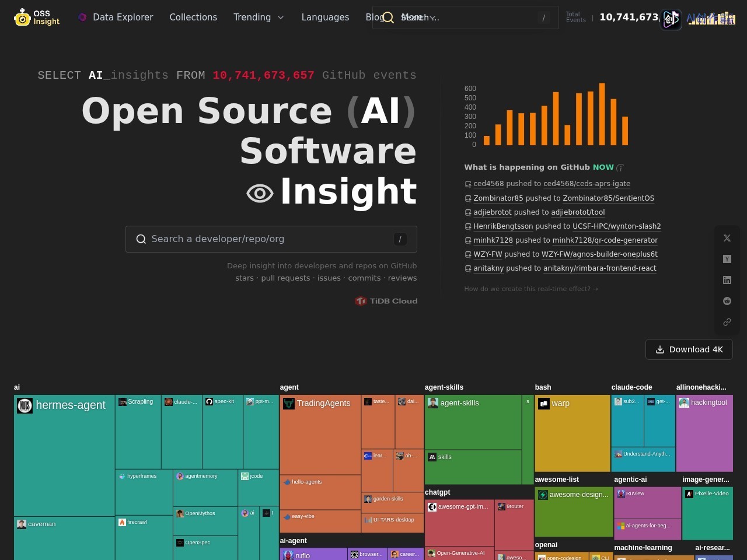Click the tallest orange bar in the chart
The image size is (747, 560).
click(602, 114)
